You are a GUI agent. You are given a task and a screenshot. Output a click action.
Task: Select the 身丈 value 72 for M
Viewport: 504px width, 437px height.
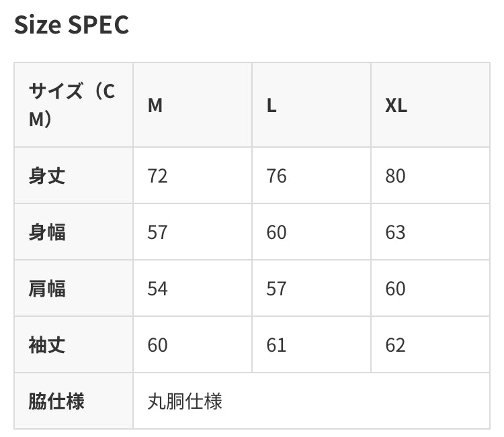coord(157,176)
